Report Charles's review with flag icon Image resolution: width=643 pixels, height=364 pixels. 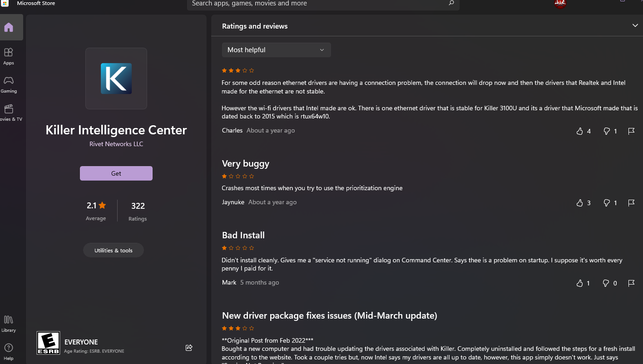click(631, 131)
